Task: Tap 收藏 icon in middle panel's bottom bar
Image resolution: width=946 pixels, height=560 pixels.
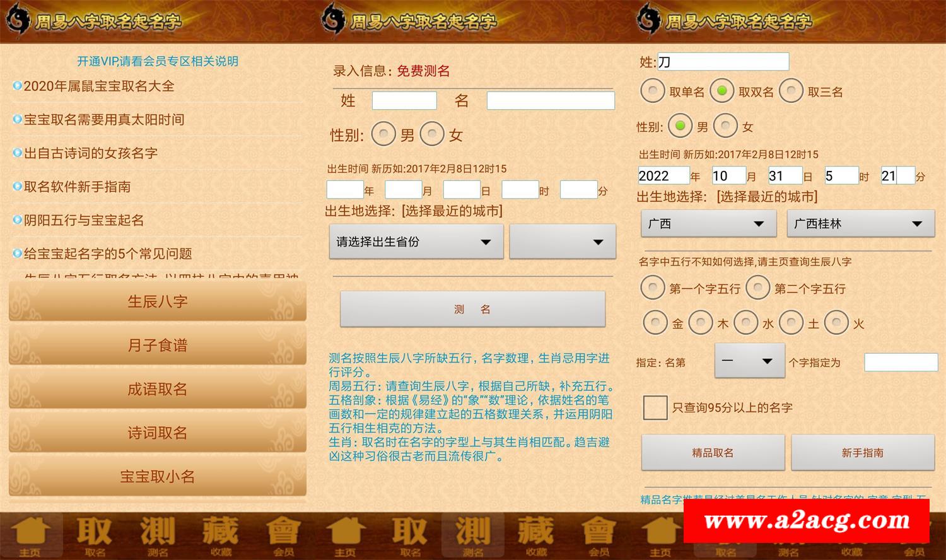Action: pyautogui.click(x=536, y=535)
